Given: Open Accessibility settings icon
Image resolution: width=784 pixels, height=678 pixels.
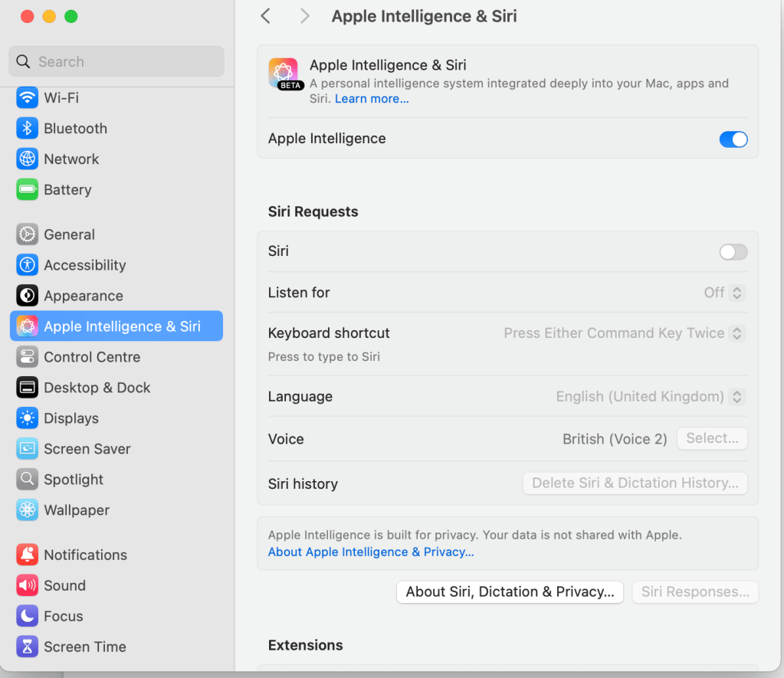Looking at the screenshot, I should pos(28,265).
